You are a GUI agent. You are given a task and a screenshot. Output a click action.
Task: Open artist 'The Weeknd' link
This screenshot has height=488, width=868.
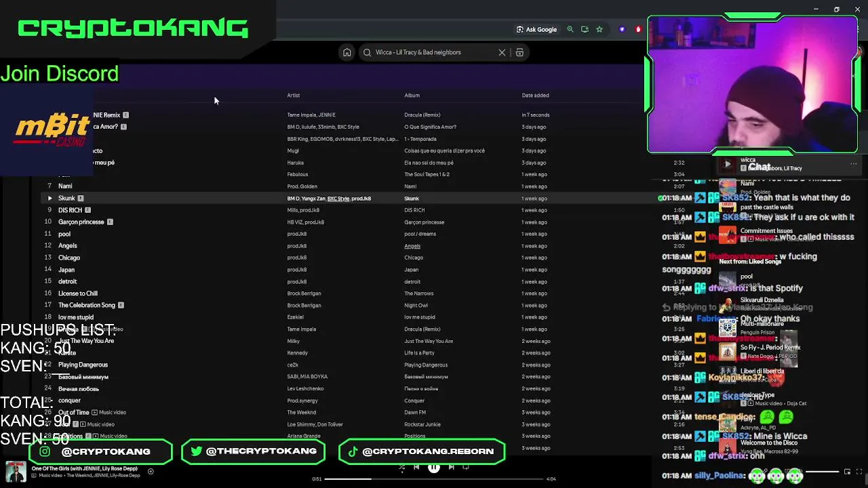click(x=301, y=412)
